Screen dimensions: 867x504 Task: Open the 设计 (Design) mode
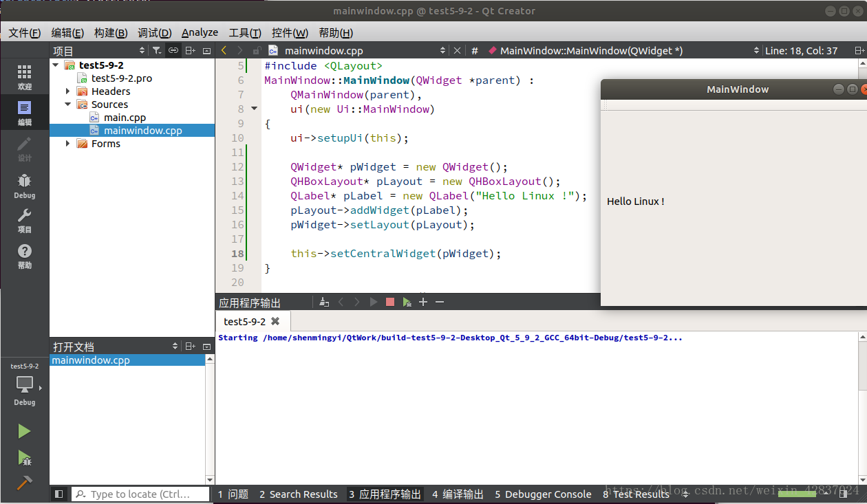pos(25,149)
